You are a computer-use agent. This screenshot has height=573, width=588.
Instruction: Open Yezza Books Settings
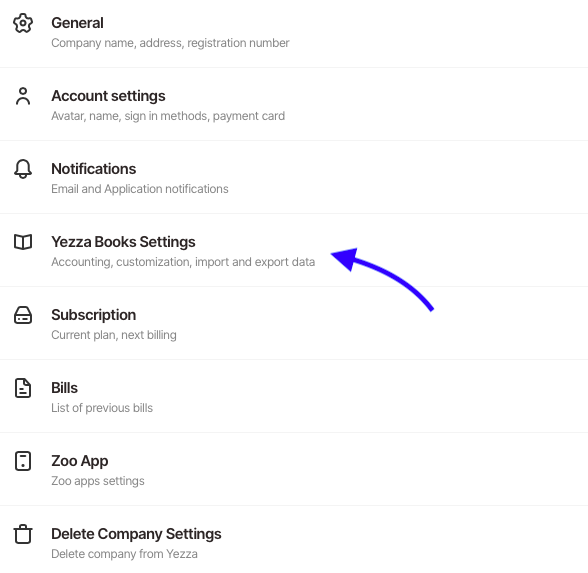point(294,250)
